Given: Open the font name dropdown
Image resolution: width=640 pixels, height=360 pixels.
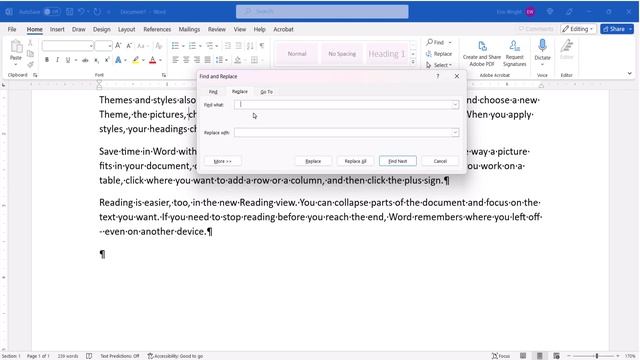Looking at the screenshot, I should point(91,46).
